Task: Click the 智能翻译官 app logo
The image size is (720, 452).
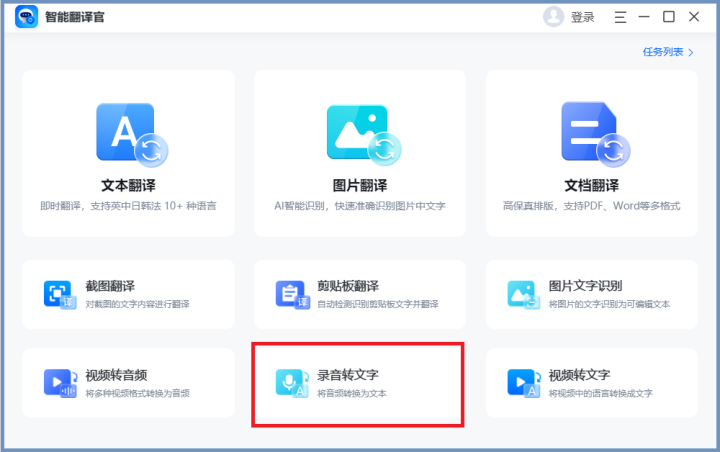Action: (26, 17)
